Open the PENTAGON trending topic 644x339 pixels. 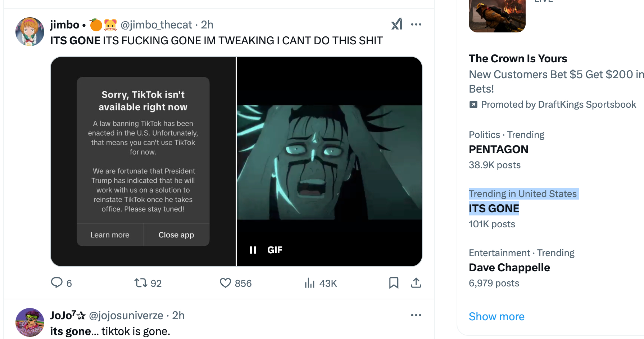pyautogui.click(x=498, y=149)
